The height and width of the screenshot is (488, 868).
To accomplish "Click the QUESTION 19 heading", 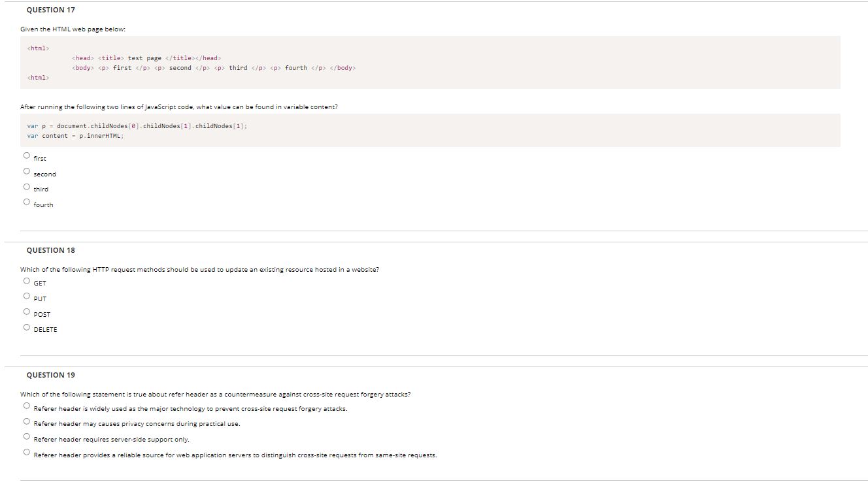I will point(50,375).
